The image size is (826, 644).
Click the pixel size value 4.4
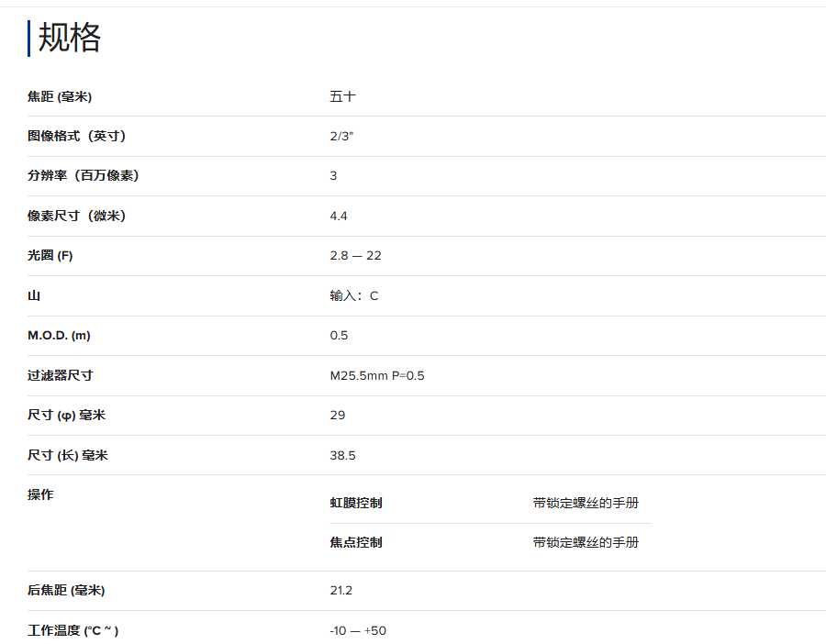[x=339, y=216]
